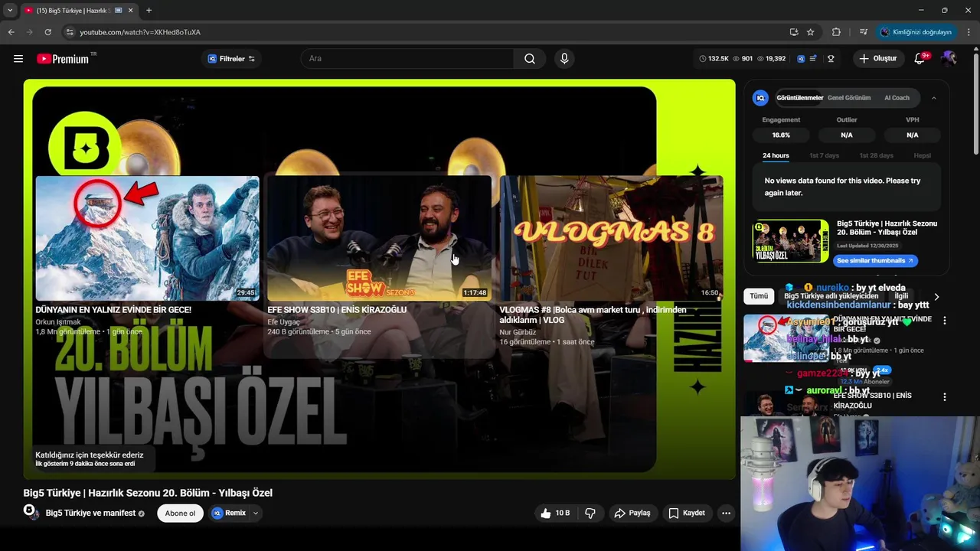Open options for Dünyanın En Yalnız sidebar video
The image size is (980, 551).
pyautogui.click(x=944, y=321)
